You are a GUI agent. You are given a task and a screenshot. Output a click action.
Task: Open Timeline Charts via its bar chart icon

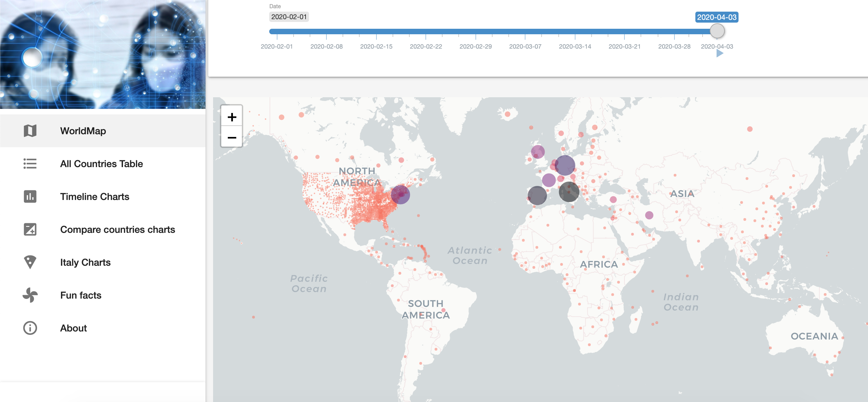point(30,197)
